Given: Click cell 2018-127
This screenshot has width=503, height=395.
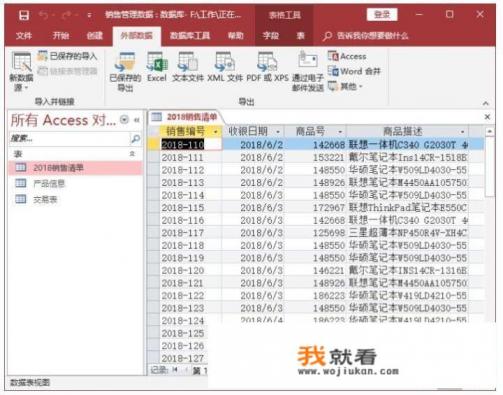Looking at the screenshot, I should click(x=183, y=358).
